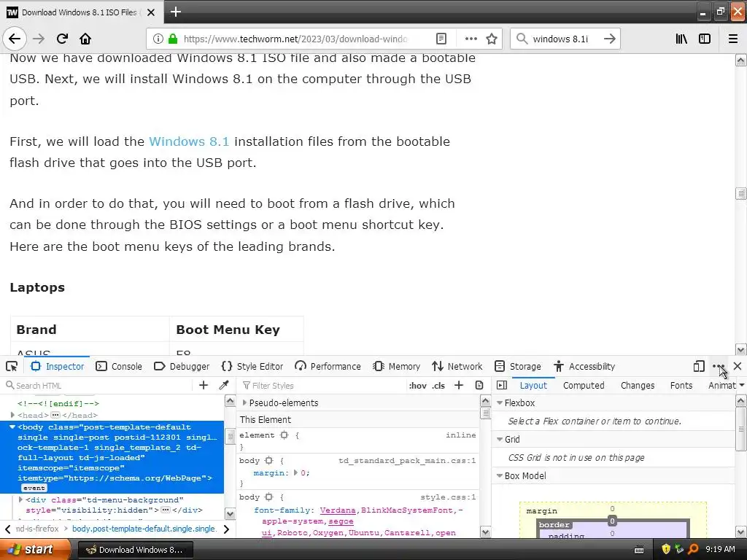Collapse the Box Model section
Screen dimensions: 747x560
pos(500,475)
